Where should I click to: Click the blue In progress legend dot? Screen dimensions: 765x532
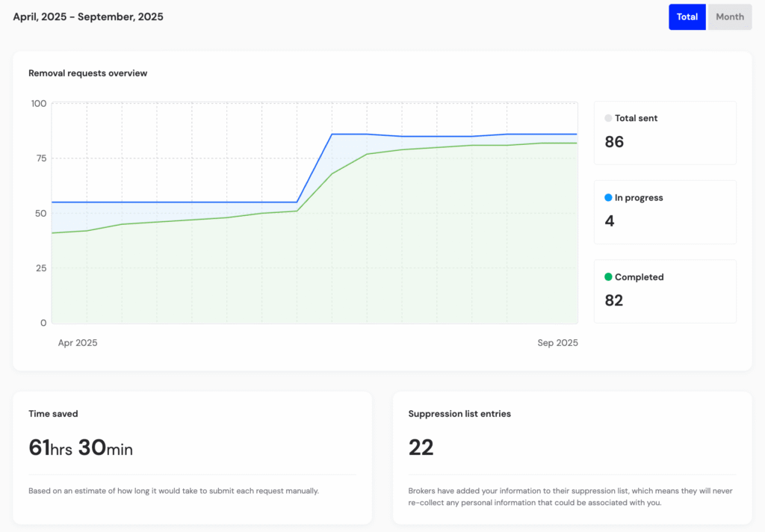click(x=608, y=198)
